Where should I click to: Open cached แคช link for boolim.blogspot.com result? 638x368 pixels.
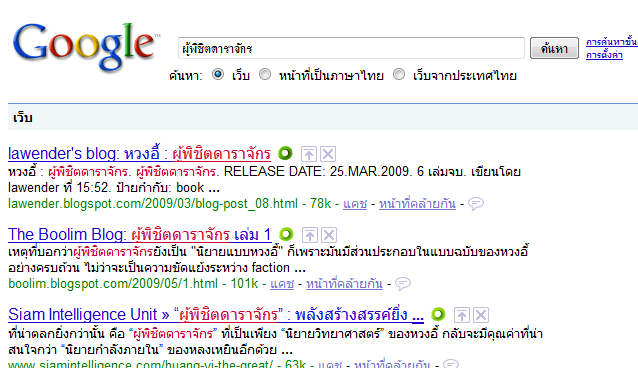pyautogui.click(x=282, y=284)
